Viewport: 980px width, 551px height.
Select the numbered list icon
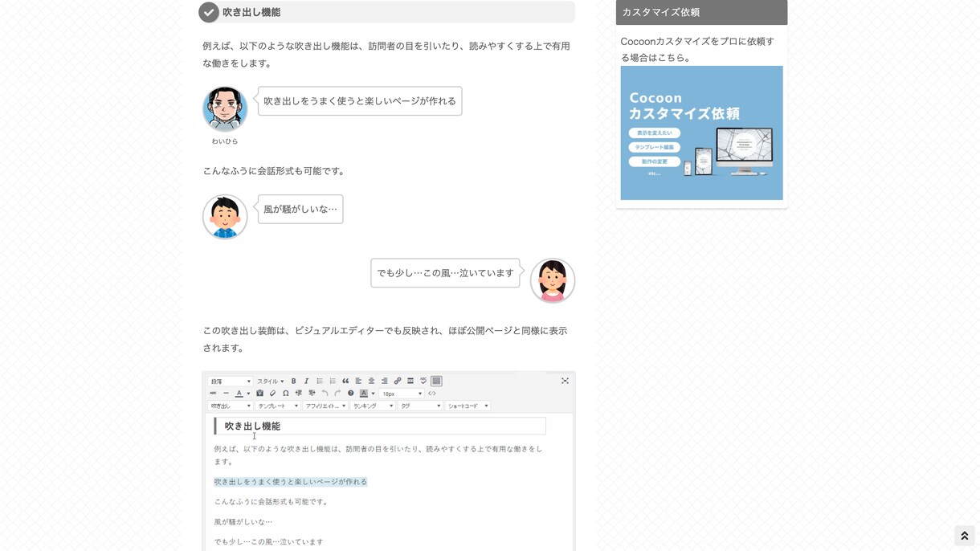[333, 381]
